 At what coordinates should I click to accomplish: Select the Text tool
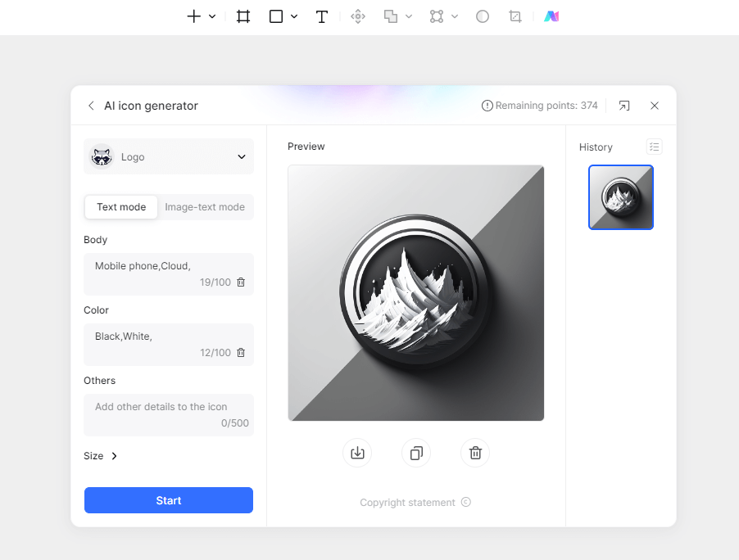point(322,16)
